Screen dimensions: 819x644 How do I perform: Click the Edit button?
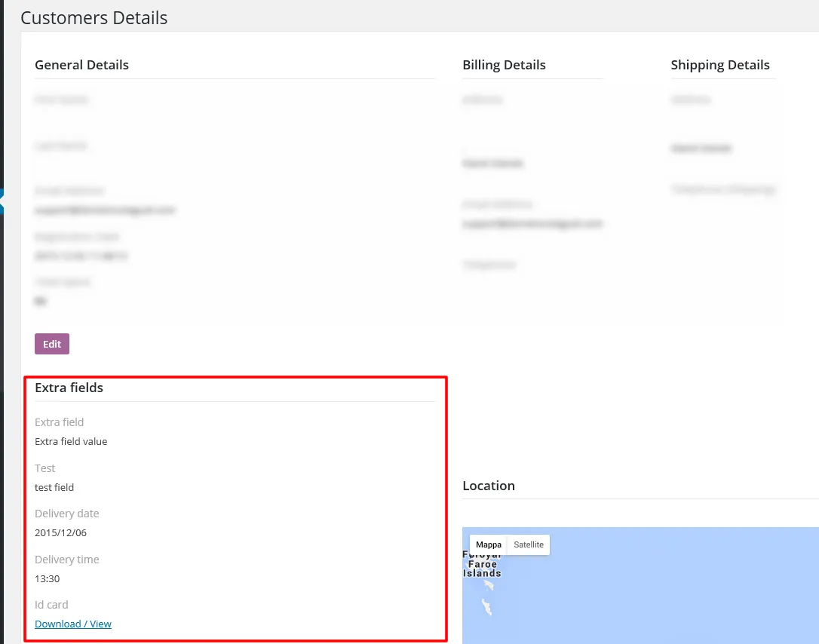[51, 343]
